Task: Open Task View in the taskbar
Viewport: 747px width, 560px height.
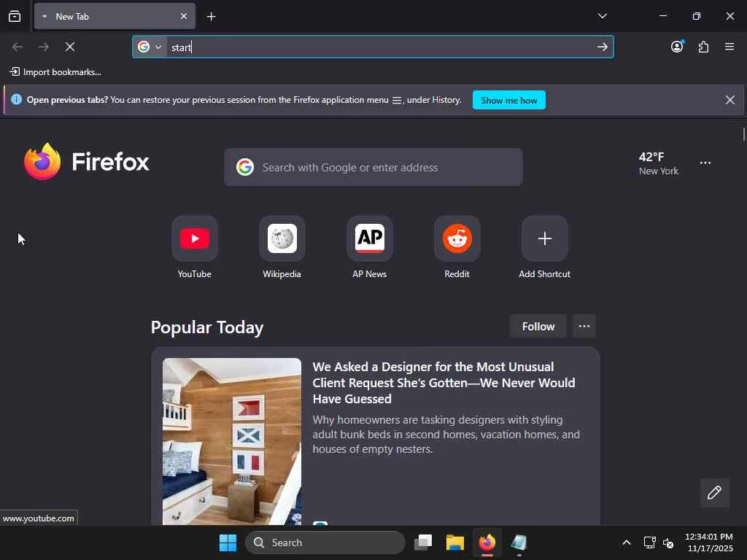Action: pyautogui.click(x=423, y=542)
